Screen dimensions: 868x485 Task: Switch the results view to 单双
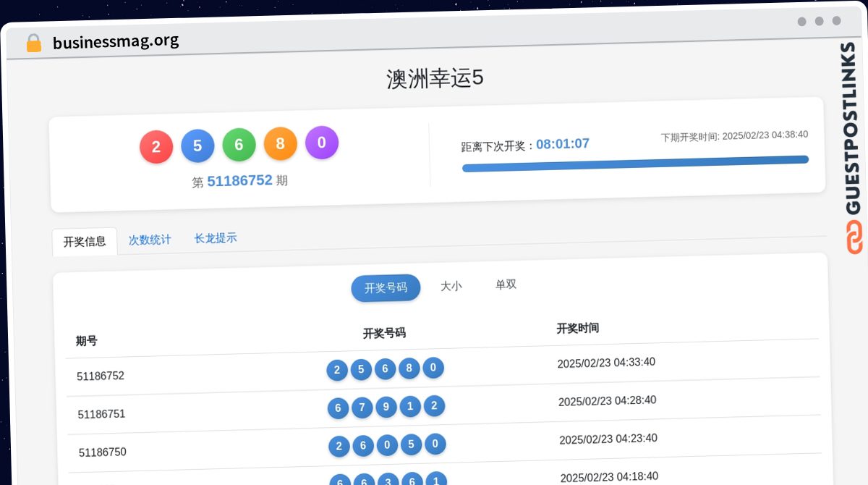[x=506, y=284]
